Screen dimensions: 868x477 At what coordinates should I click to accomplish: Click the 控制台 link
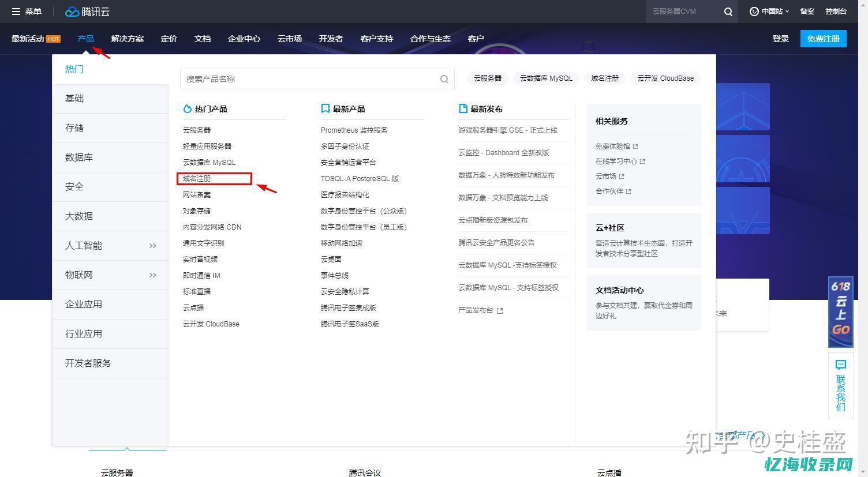coord(836,12)
